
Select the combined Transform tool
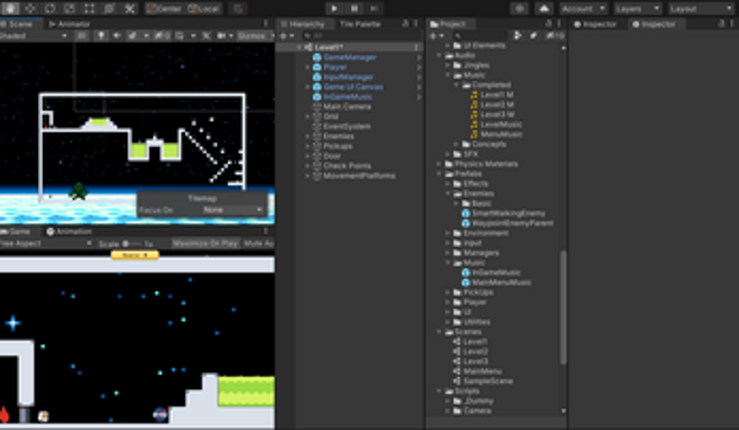click(109, 8)
